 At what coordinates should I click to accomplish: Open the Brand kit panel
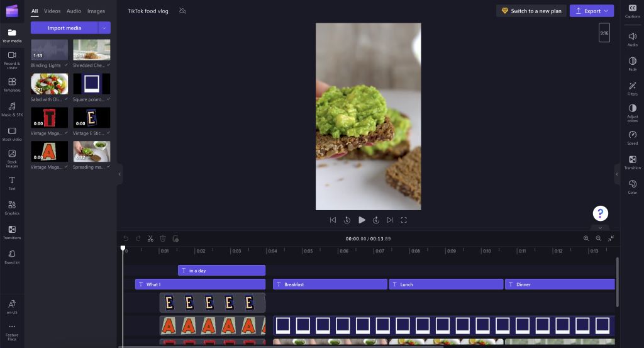(x=12, y=257)
